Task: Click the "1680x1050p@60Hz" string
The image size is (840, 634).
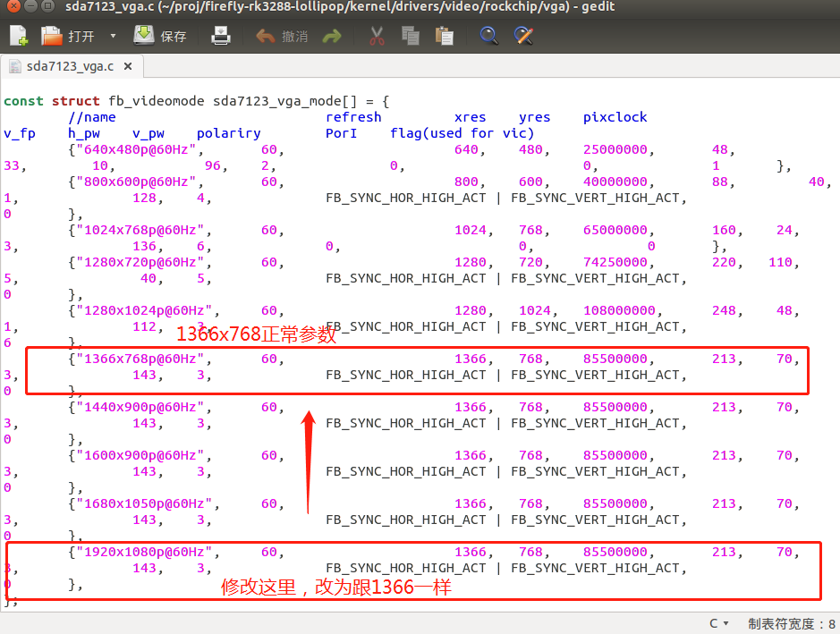Action: click(x=144, y=503)
